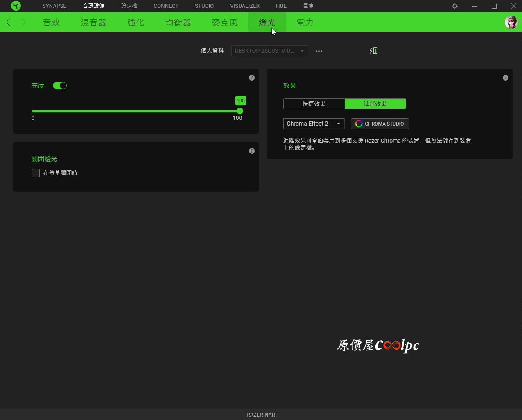
Task: Show help for the 效果 panel
Action: pyautogui.click(x=506, y=78)
